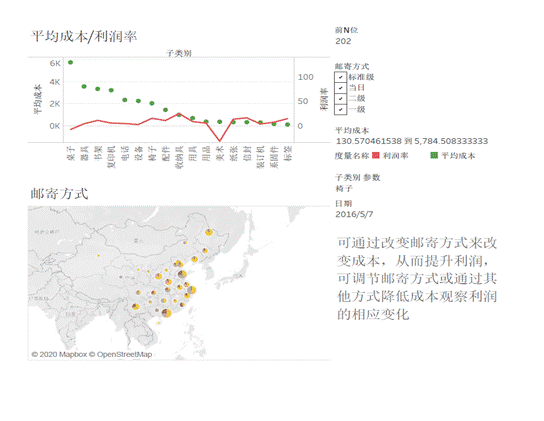Click the red line's lowest dip at 美术
This screenshot has height=421, width=544.
[x=220, y=141]
